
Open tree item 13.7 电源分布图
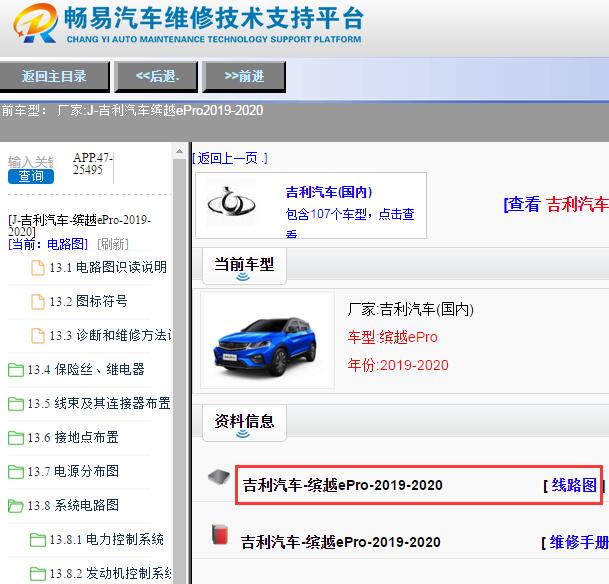(73, 472)
